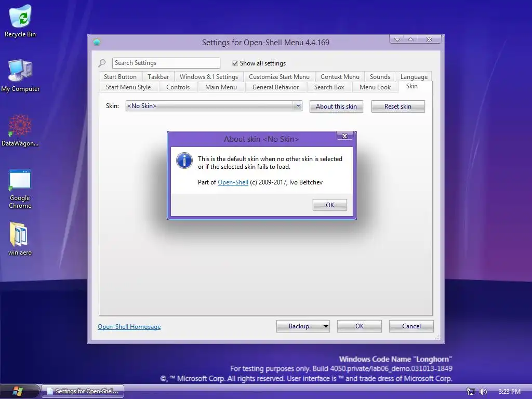Select the Skin tab

tap(412, 86)
